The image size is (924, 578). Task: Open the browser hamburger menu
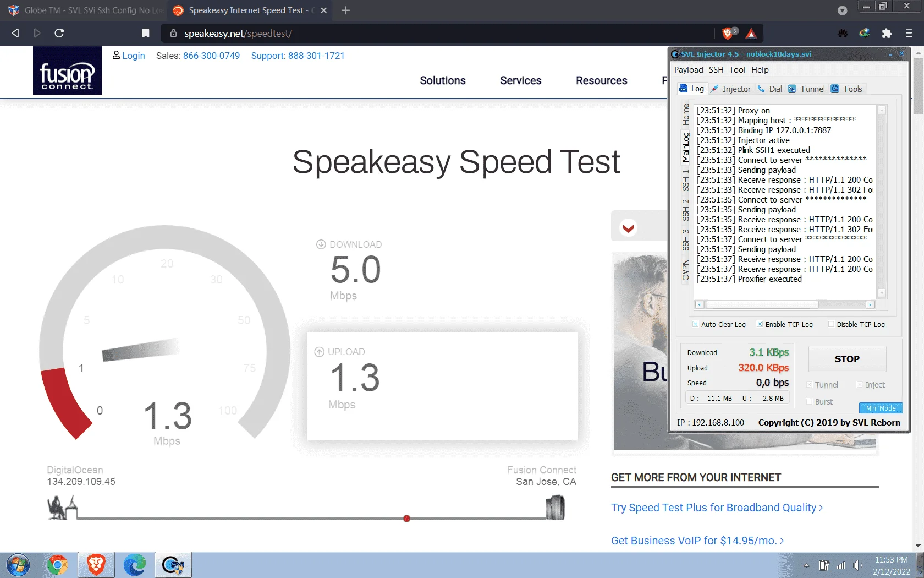909,33
